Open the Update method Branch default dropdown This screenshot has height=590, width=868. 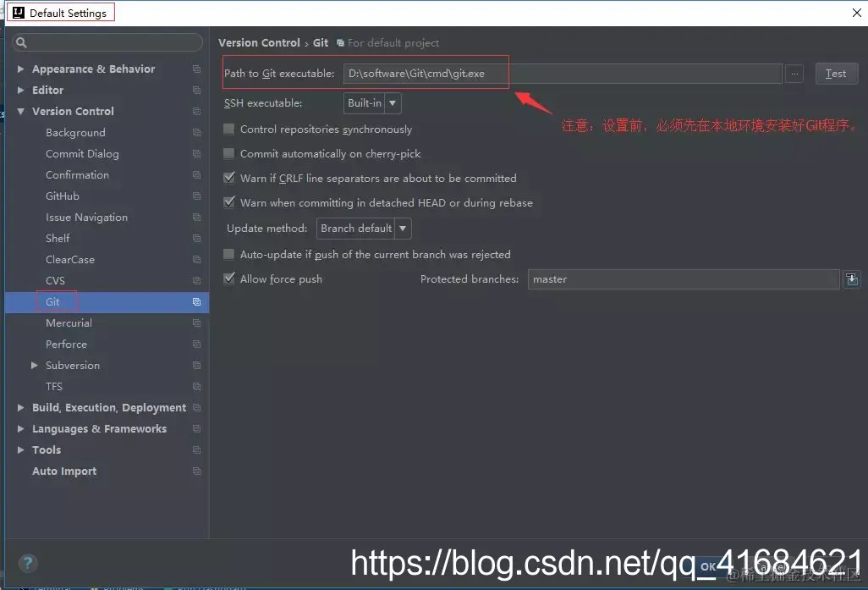point(364,229)
